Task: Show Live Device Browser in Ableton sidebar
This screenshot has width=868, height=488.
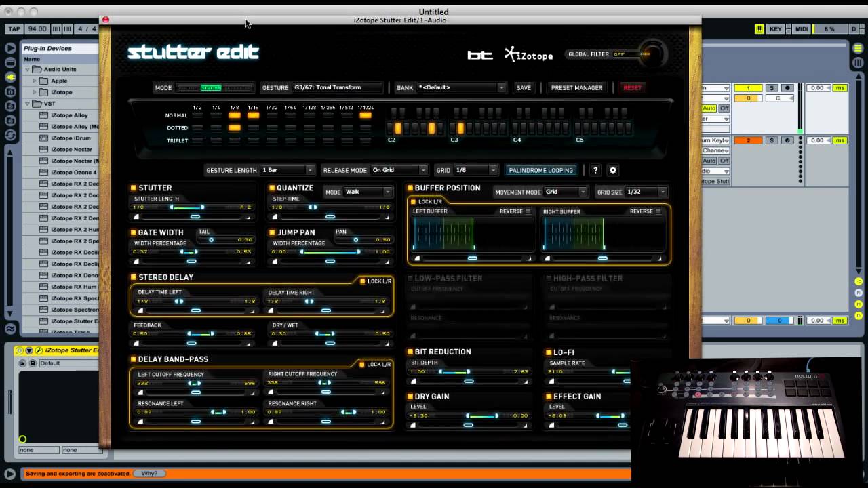Action: point(10,62)
